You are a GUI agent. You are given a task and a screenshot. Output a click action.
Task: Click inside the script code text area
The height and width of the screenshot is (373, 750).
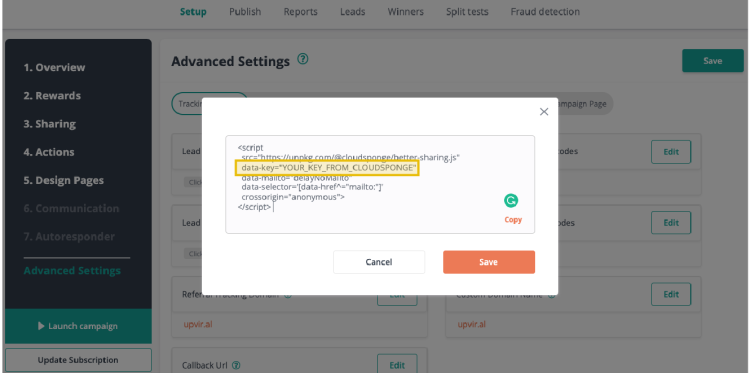pos(380,185)
